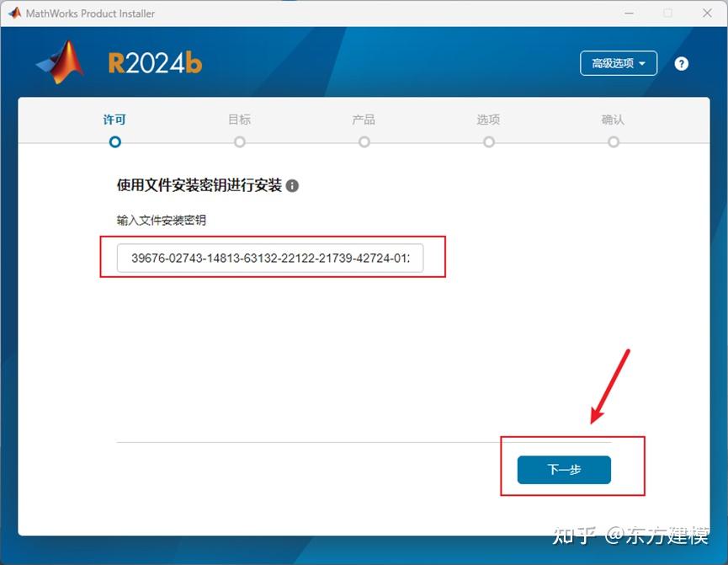728x565 pixels.
Task: Click the step circle under 确认
Action: [x=613, y=142]
